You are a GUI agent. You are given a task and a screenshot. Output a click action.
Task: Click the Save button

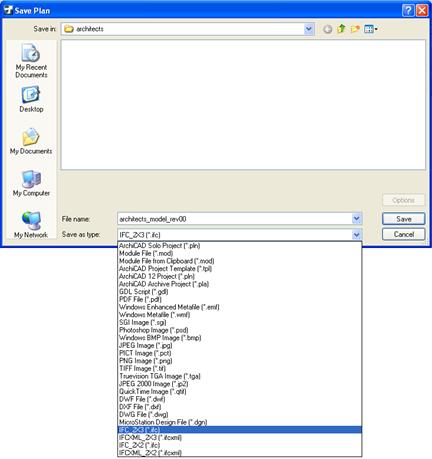click(x=403, y=219)
